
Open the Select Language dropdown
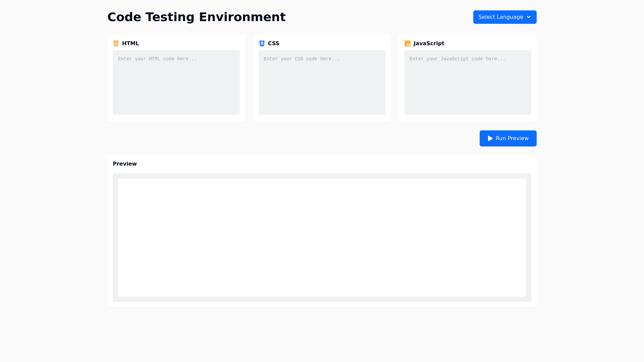[500, 17]
